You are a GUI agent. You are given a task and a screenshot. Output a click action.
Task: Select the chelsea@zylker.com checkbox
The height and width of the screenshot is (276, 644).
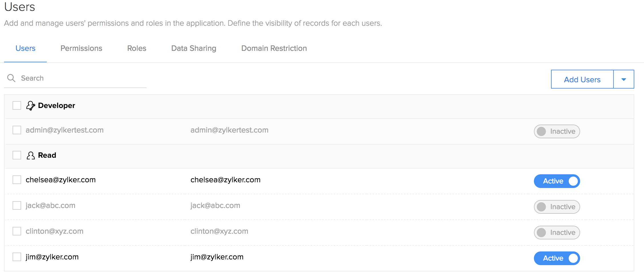(x=17, y=180)
